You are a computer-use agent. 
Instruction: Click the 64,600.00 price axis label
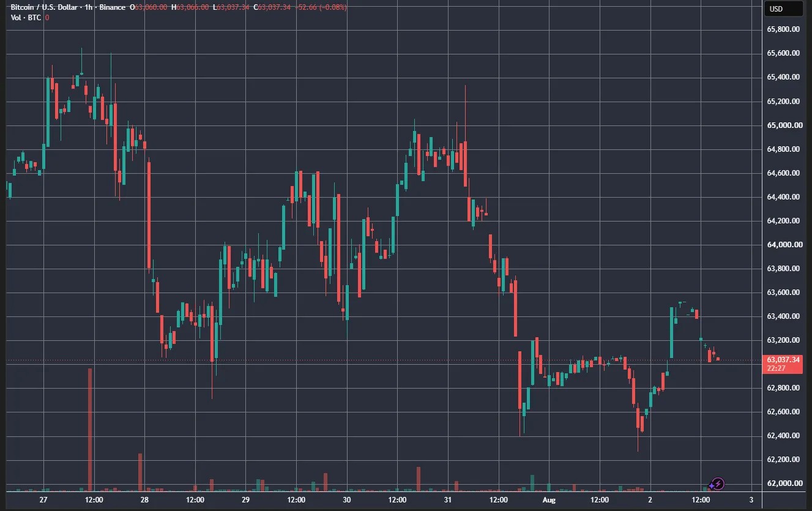click(784, 173)
